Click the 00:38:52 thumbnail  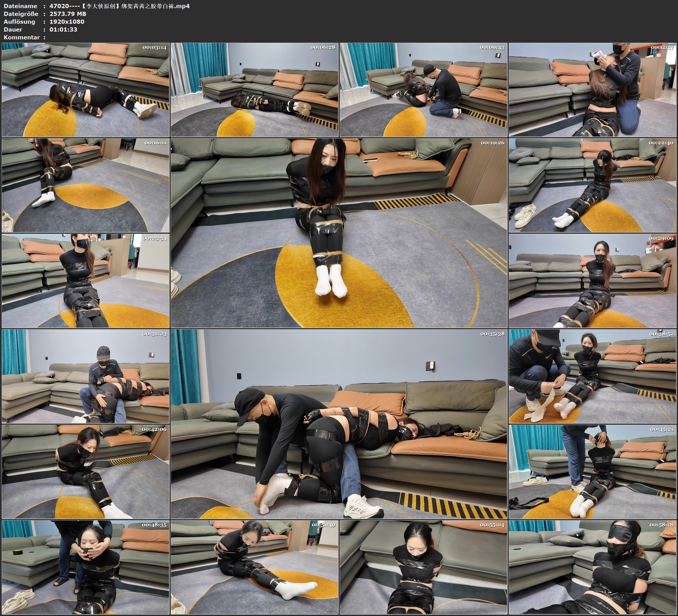593,376
